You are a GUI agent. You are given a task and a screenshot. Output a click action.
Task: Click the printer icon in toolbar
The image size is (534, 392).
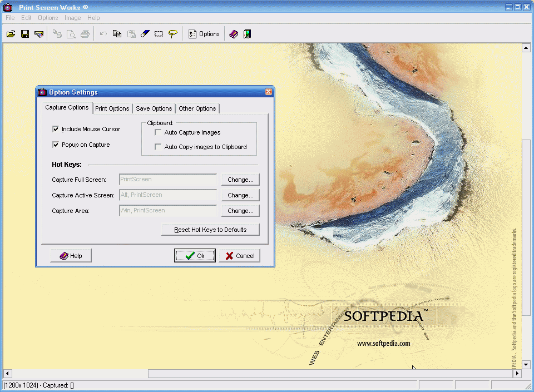click(85, 34)
